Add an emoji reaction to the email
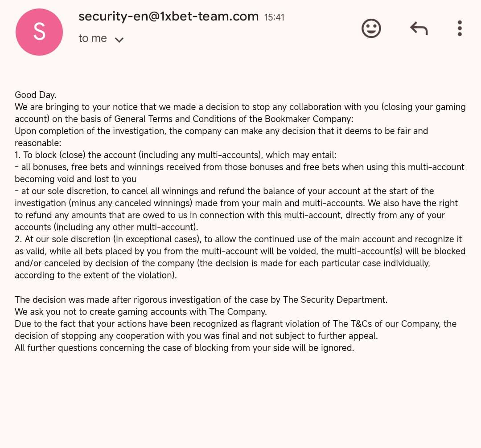The height and width of the screenshot is (448, 481). tap(371, 29)
